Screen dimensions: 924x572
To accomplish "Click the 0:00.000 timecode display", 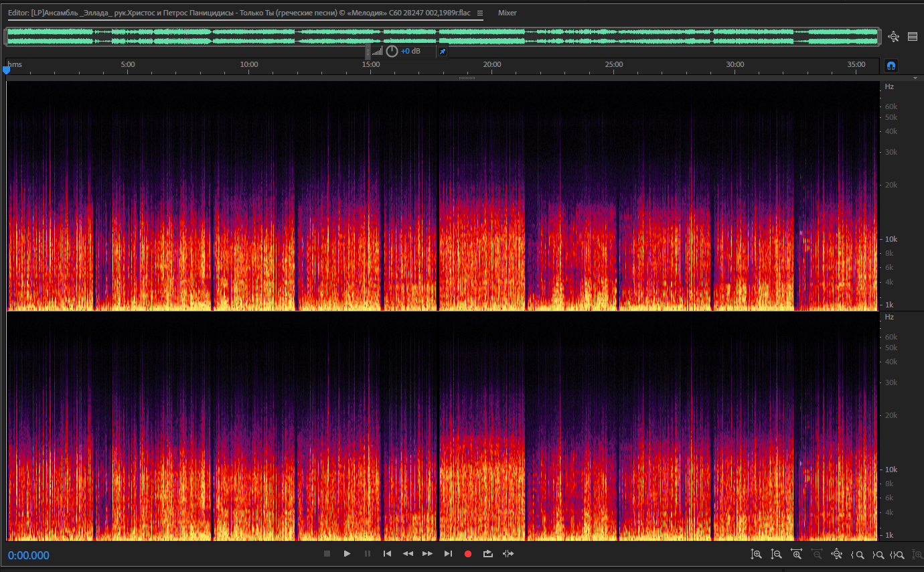I will pos(29,555).
